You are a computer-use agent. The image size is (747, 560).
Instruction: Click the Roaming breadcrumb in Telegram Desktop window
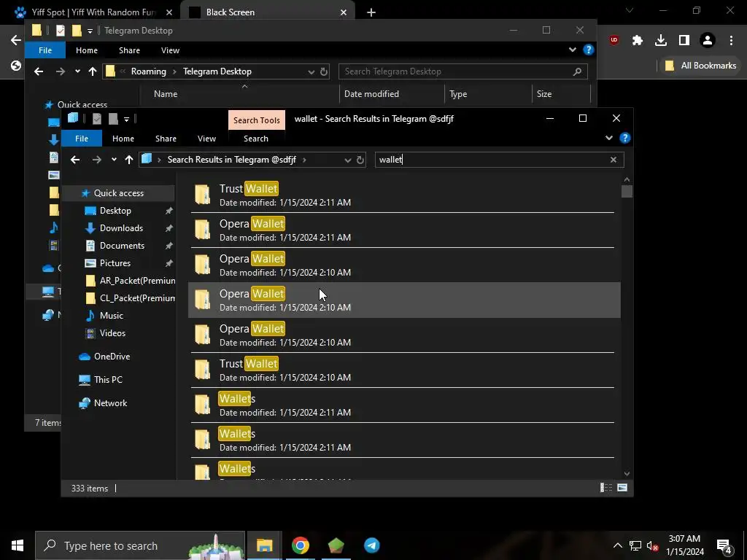[149, 71]
